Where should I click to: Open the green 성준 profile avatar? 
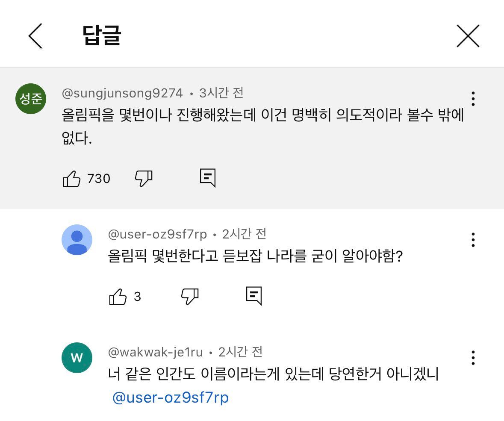click(31, 99)
